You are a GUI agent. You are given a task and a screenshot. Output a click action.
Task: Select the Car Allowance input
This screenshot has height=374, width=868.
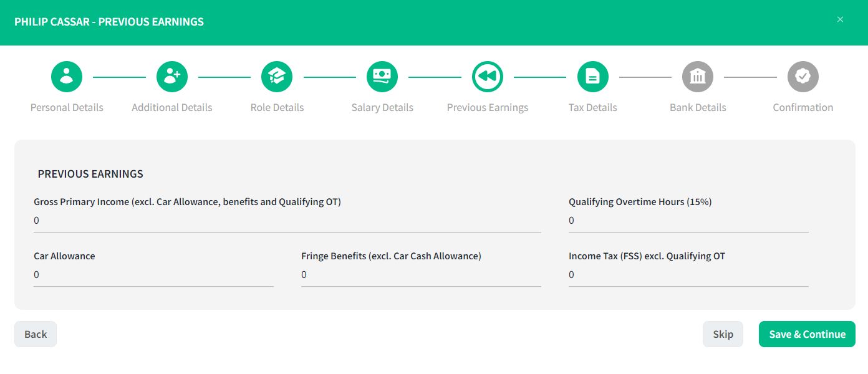153,275
